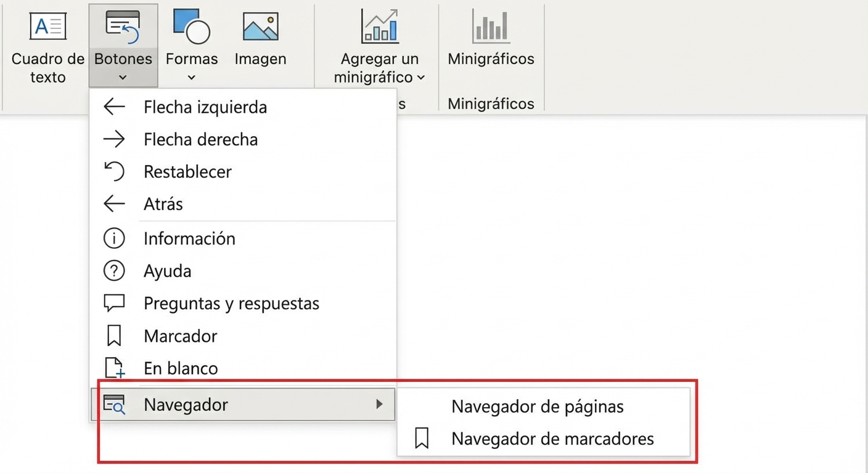This screenshot has height=473, width=868.
Task: Click the left arrow icon beside Flecha izquierda
Action: click(114, 107)
